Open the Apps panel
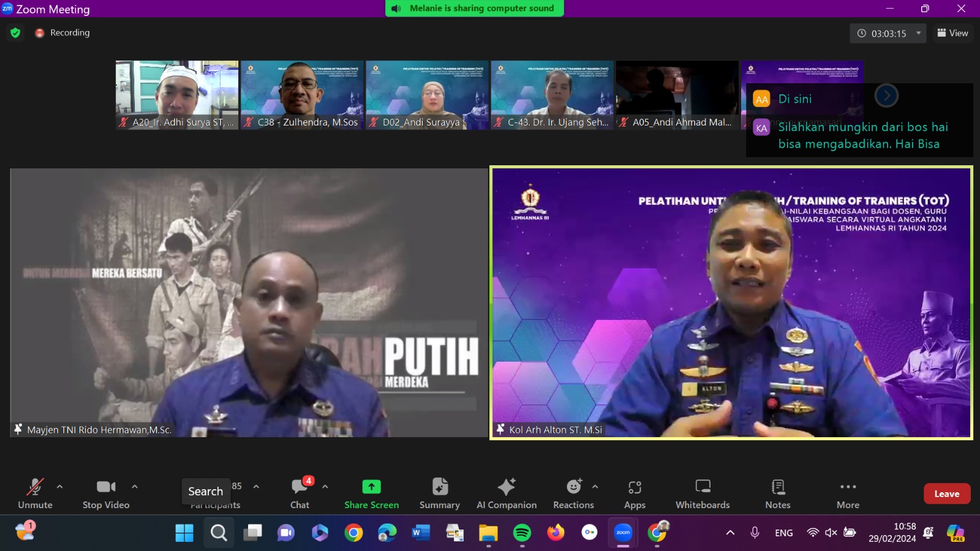The height and width of the screenshot is (551, 980). 635,493
